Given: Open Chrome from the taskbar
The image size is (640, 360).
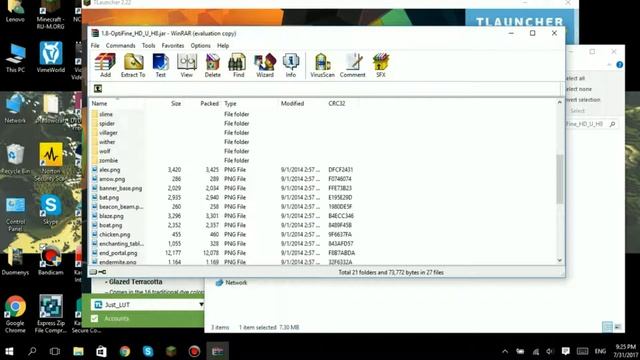Looking at the screenshot, I should pyautogui.click(x=125, y=351).
